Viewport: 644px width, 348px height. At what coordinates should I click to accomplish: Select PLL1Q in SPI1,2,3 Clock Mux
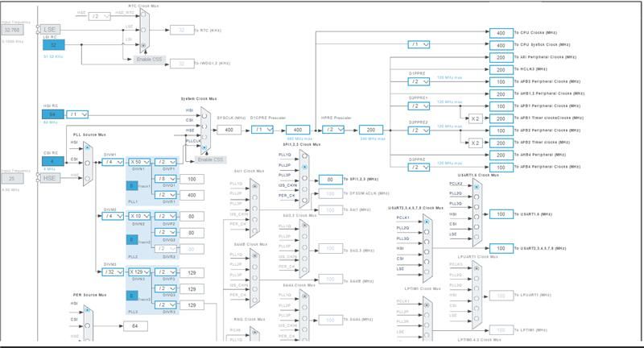click(304, 156)
